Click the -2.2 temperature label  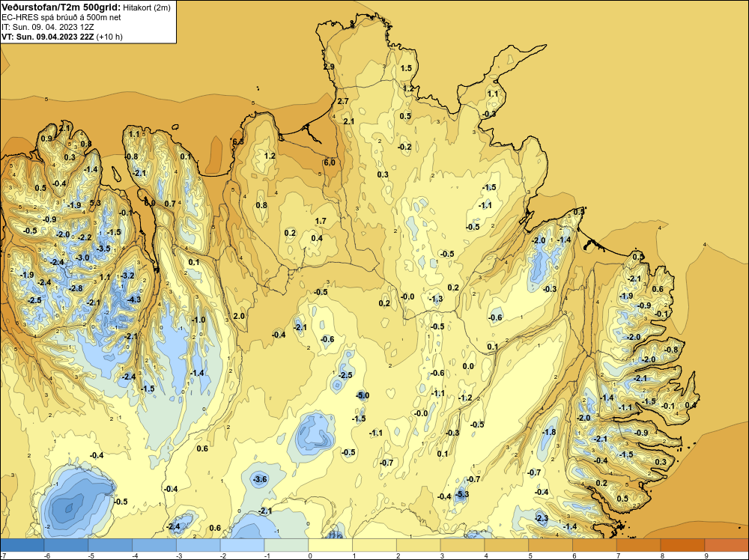tap(85, 237)
